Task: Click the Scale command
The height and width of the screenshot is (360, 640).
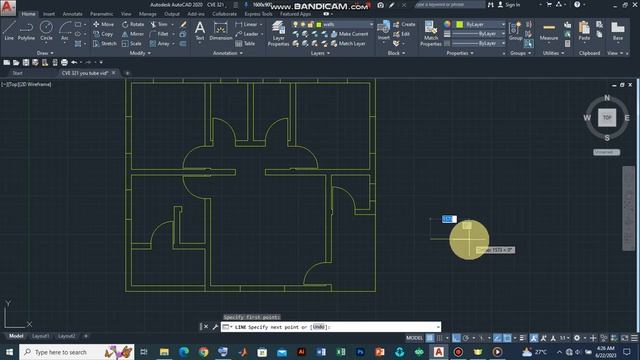Action: pyautogui.click(x=132, y=44)
